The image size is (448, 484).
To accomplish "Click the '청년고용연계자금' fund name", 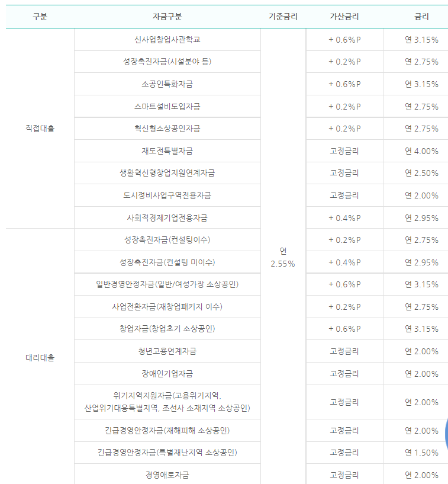I will [167, 351].
